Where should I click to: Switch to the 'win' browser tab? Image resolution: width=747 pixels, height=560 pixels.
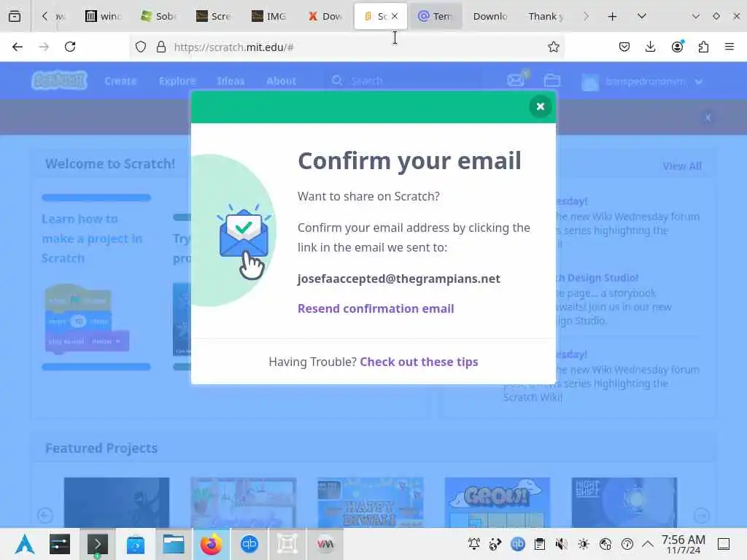[x=103, y=16]
